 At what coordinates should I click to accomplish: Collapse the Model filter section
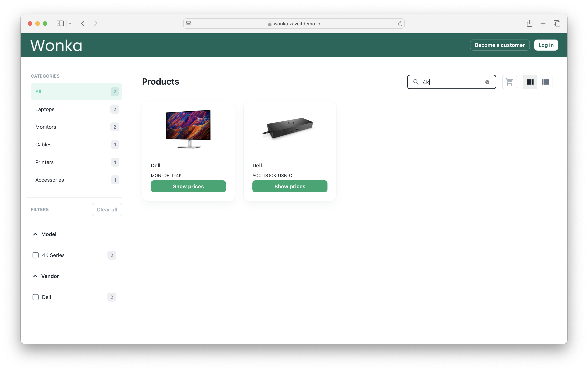coord(35,234)
